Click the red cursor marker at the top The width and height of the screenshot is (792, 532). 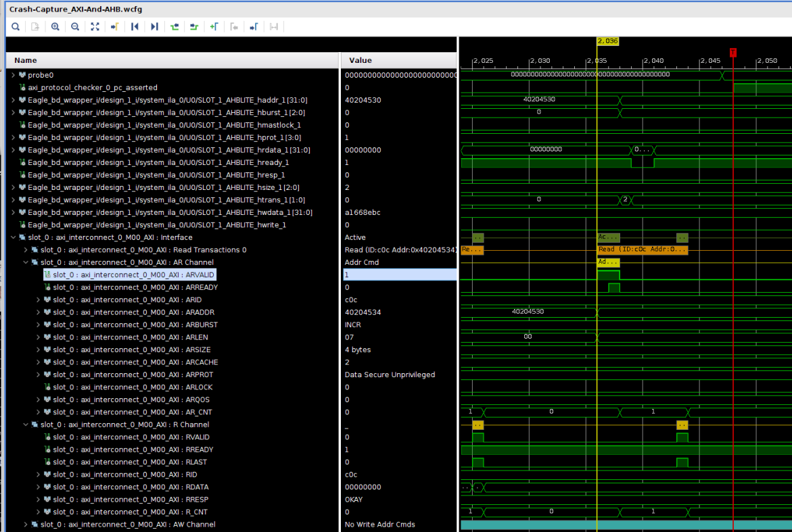[733, 51]
